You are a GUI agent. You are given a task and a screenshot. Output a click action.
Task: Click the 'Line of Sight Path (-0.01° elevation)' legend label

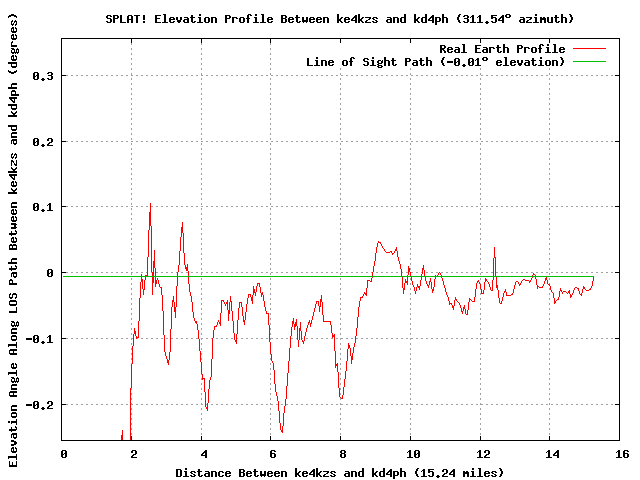pos(435,62)
